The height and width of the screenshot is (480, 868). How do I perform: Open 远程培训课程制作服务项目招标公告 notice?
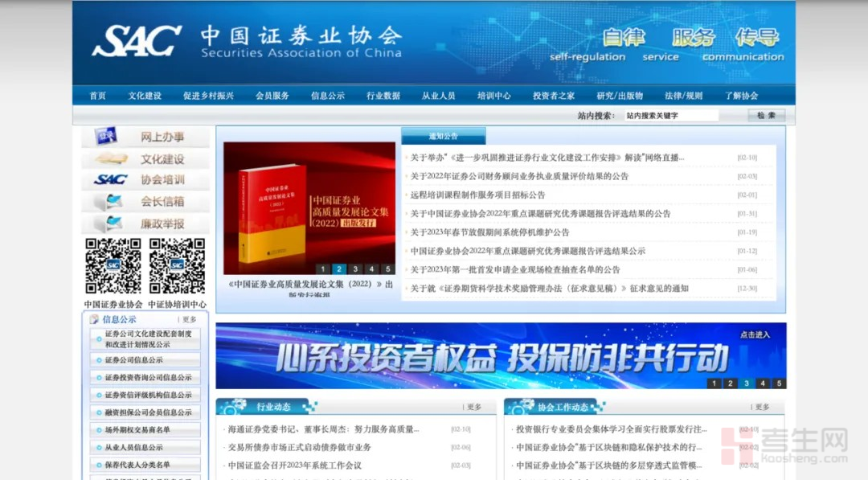477,195
